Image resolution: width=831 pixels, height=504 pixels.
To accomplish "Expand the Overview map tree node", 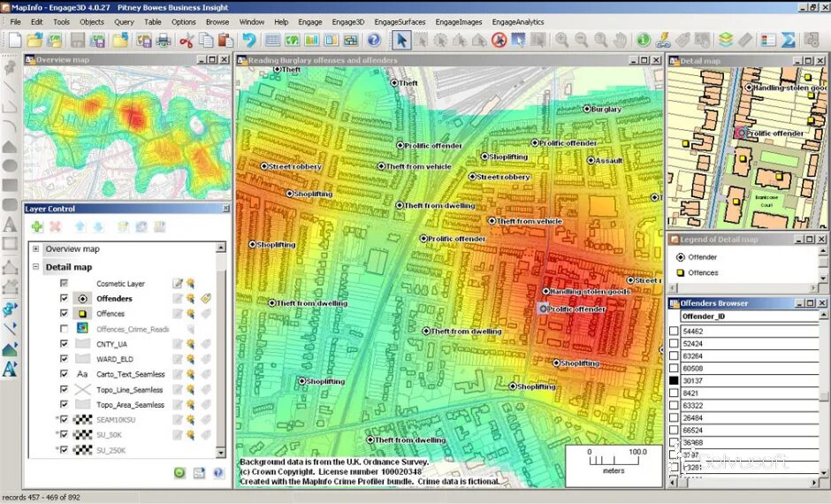I will click(35, 248).
